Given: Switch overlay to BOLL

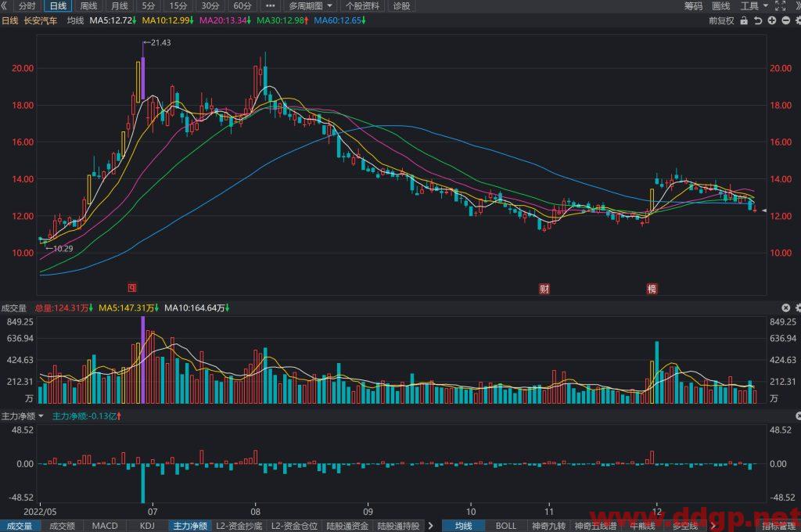Looking at the screenshot, I should point(506,526).
